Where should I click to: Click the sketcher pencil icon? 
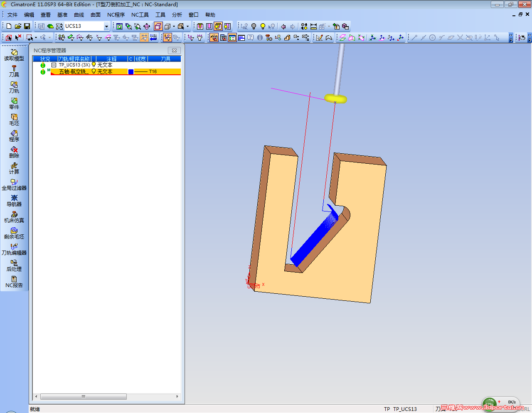click(x=319, y=37)
